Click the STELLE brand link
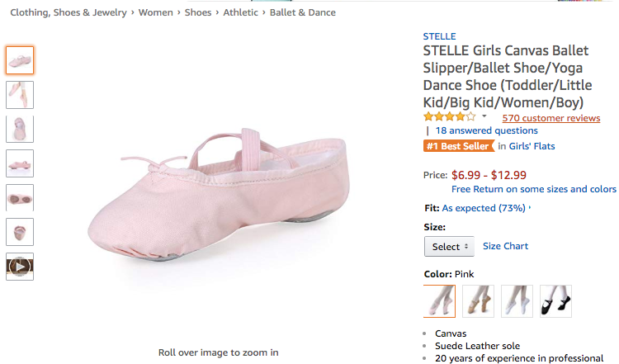The height and width of the screenshot is (364, 619). [439, 36]
